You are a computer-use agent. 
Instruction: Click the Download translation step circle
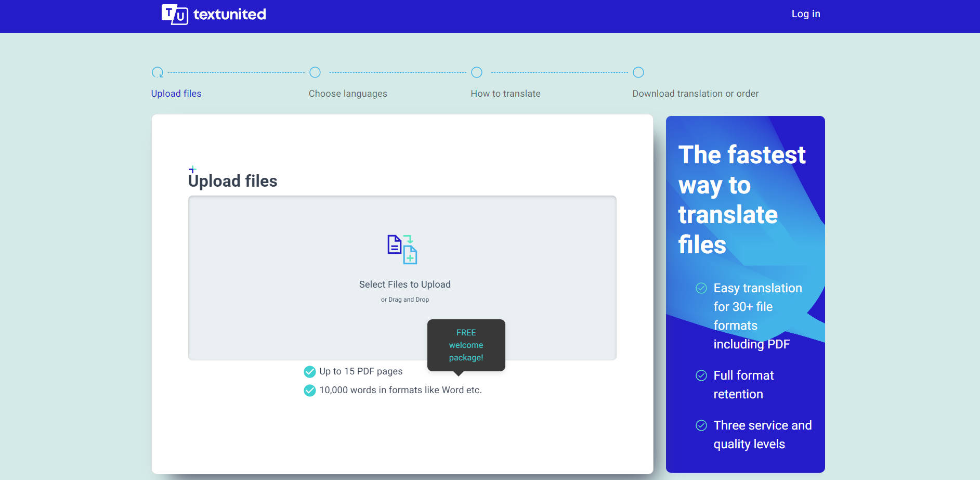[x=638, y=72]
